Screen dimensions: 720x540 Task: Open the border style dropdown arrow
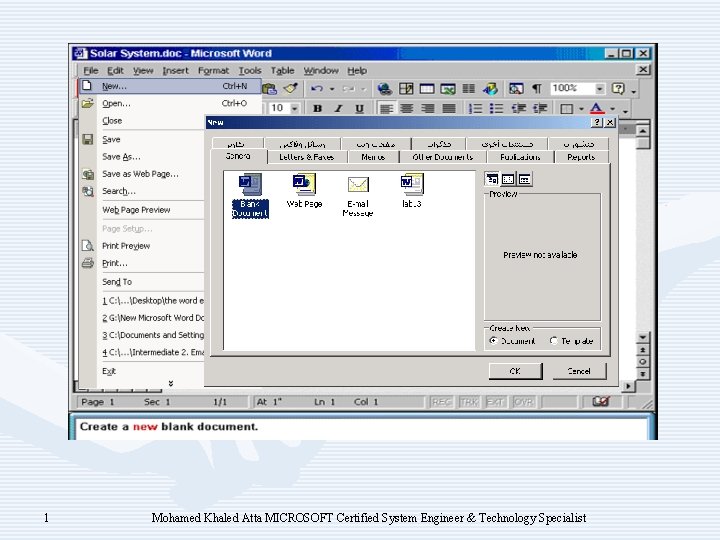click(581, 109)
